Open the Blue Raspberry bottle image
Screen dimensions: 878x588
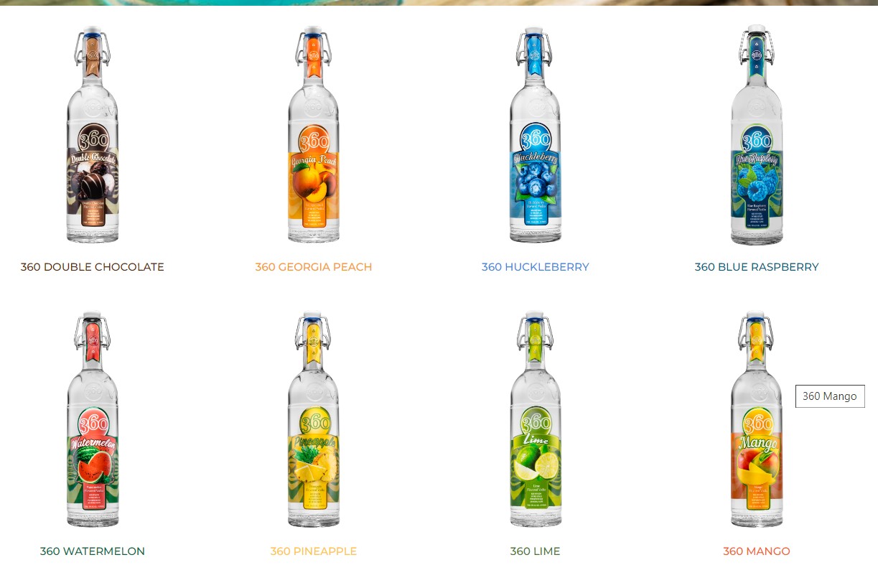tap(757, 135)
